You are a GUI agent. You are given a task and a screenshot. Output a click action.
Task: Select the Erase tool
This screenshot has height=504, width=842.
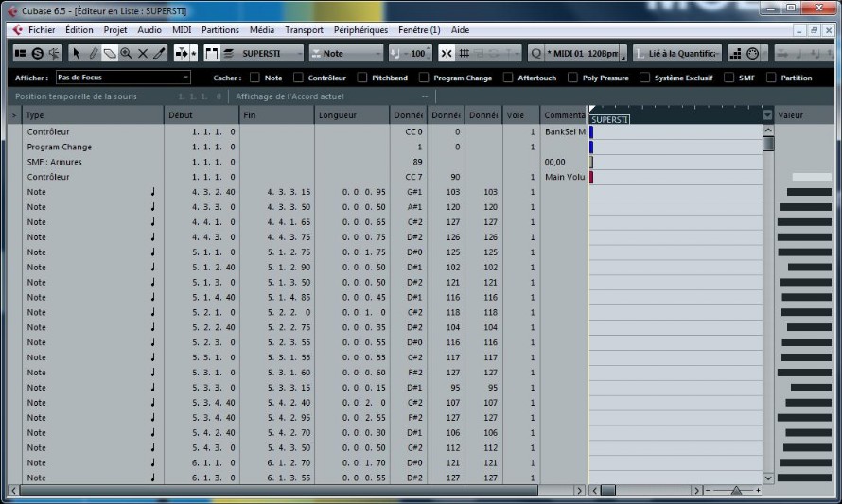pos(110,53)
